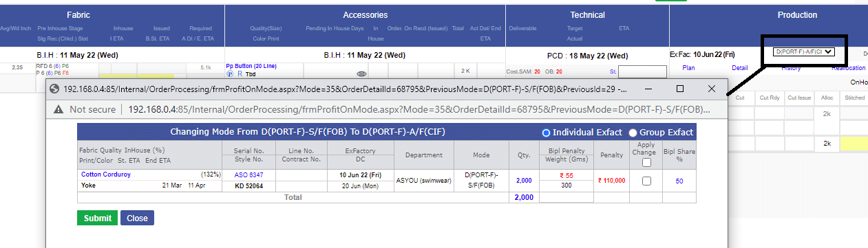Click the Total quantity 2,000 cell
This screenshot has width=868, height=248.
tap(523, 197)
